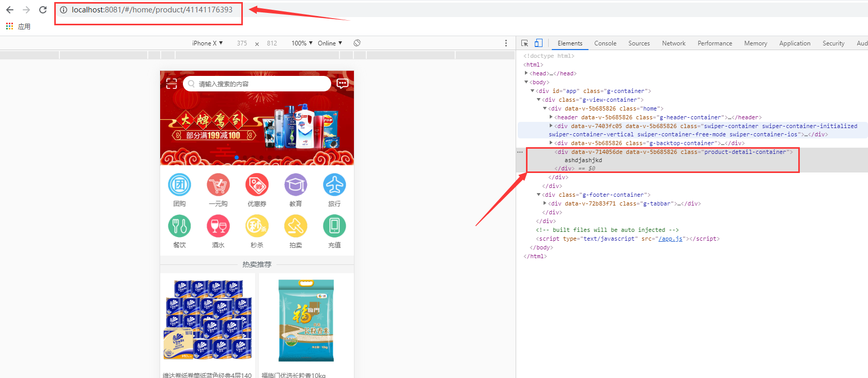Tap the 旅行 travel airplane icon
The image size is (868, 378).
point(334,184)
